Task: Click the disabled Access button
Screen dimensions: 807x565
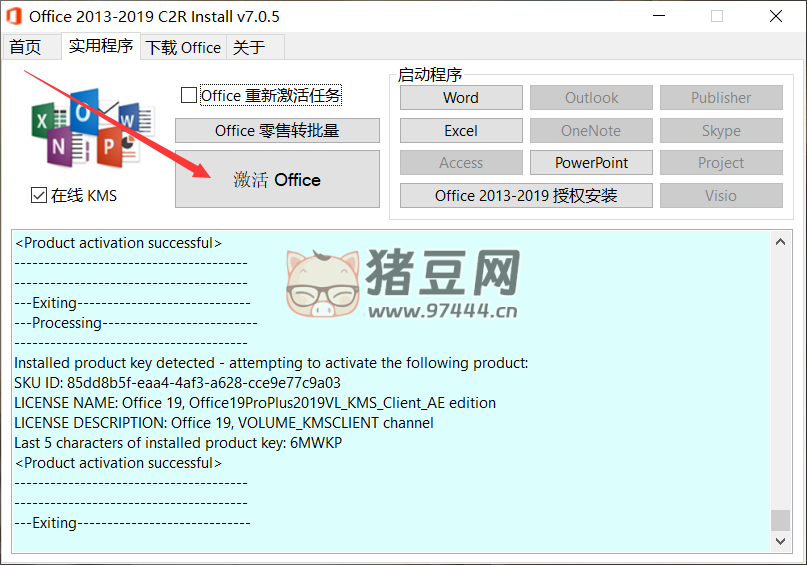Action: [x=461, y=163]
